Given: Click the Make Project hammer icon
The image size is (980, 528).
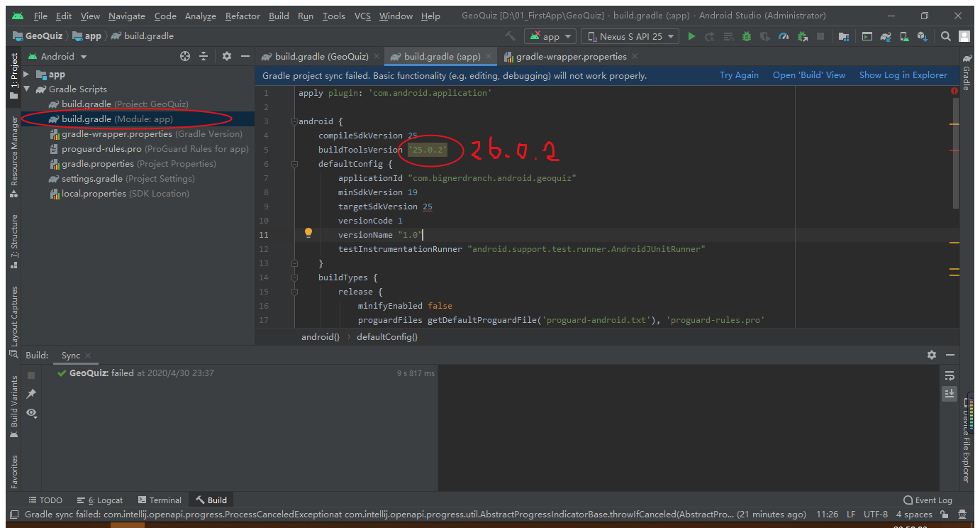Looking at the screenshot, I should [510, 36].
